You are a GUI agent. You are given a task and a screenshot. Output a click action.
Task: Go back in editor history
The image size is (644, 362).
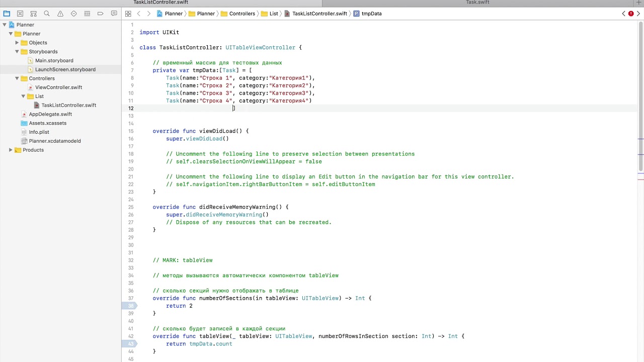tap(139, 14)
